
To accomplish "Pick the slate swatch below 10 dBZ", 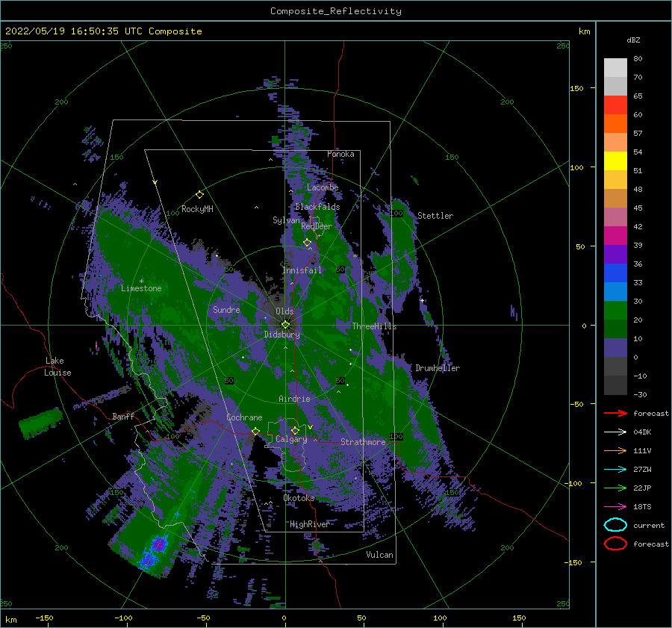I will [x=615, y=347].
